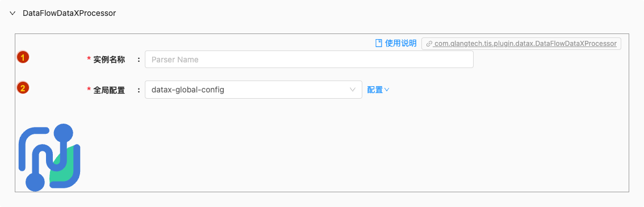Click the TIS logo image
Image resolution: width=644 pixels, height=207 pixels.
(x=49, y=157)
